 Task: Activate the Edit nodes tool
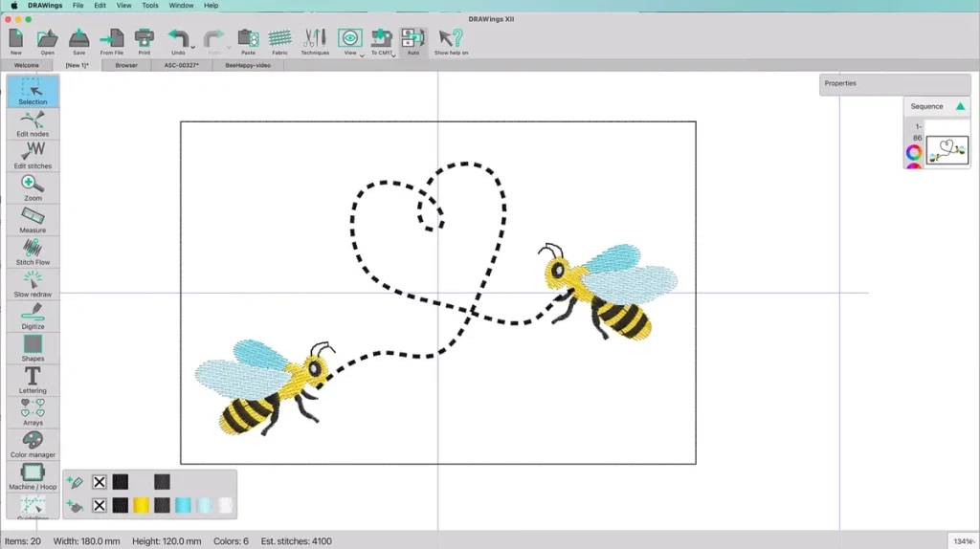[33, 123]
